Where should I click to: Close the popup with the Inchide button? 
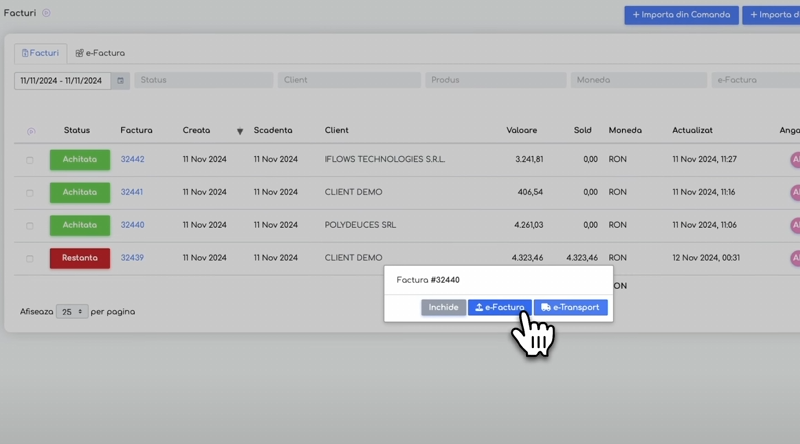pyautogui.click(x=443, y=308)
